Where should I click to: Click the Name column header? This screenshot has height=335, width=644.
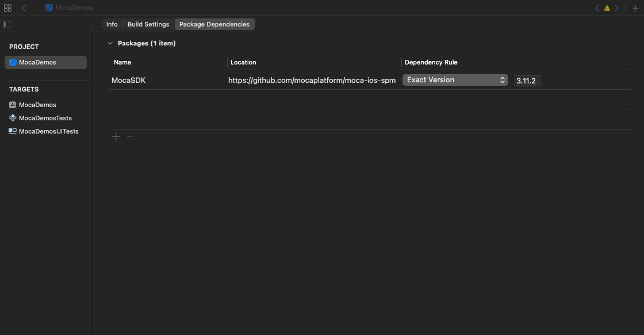point(122,62)
